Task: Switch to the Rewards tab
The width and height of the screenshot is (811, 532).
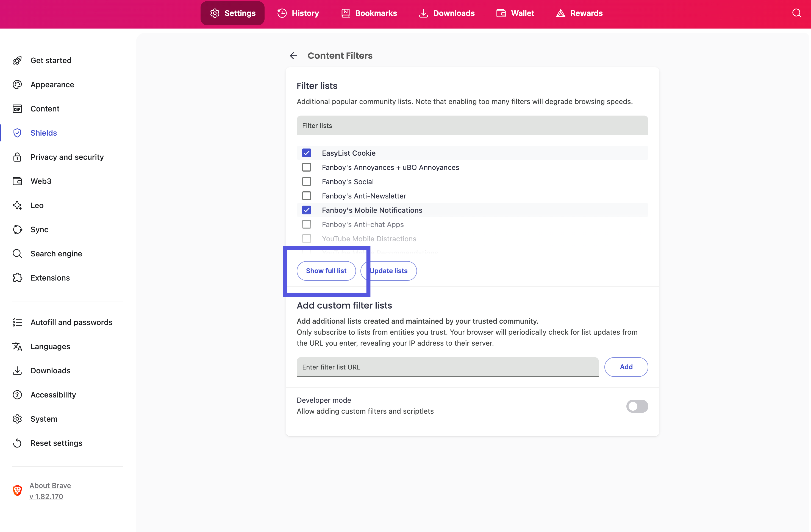Action: click(579, 13)
